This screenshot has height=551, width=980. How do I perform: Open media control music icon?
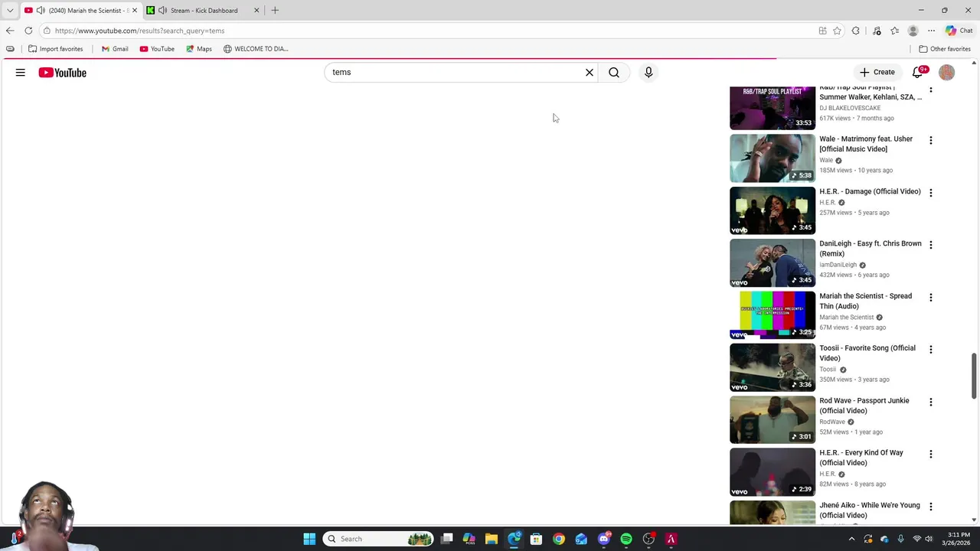point(877,31)
